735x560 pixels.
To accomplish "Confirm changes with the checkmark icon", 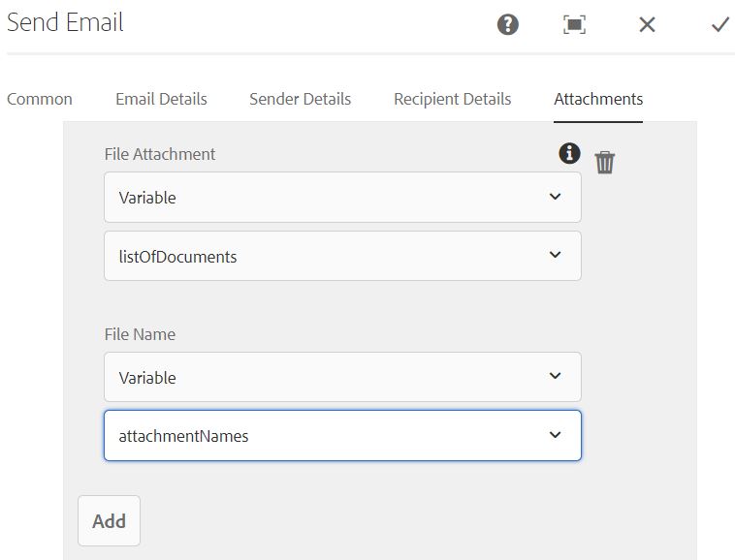I will [x=719, y=25].
